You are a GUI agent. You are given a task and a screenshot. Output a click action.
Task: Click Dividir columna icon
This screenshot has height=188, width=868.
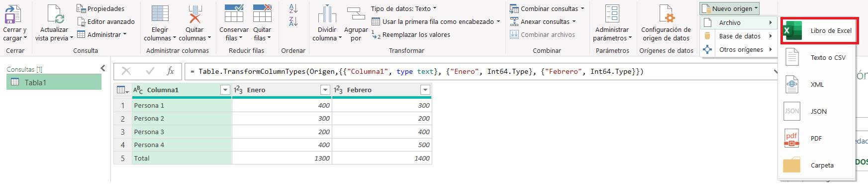point(327,14)
